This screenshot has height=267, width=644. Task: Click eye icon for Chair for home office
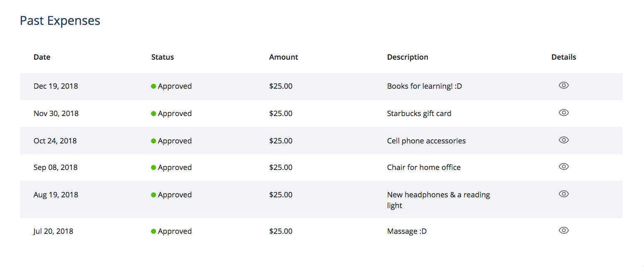(563, 167)
